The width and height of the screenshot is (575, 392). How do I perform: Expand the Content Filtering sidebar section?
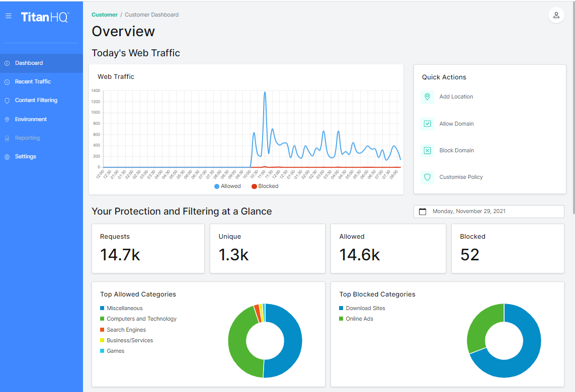[36, 101]
